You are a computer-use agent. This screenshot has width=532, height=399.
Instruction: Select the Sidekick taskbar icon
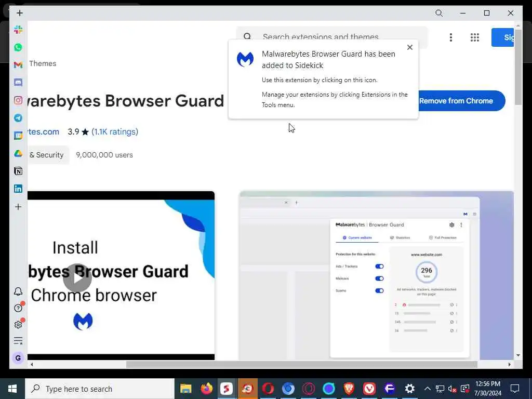pyautogui.click(x=227, y=389)
